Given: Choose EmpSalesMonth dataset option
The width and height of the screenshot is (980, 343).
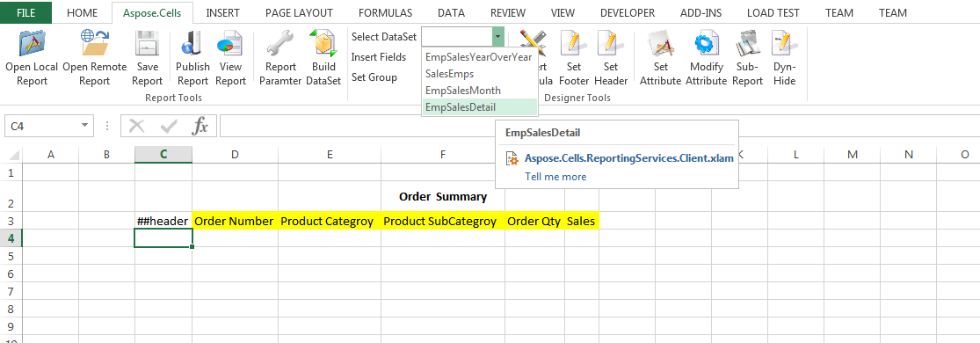Looking at the screenshot, I should point(479,90).
